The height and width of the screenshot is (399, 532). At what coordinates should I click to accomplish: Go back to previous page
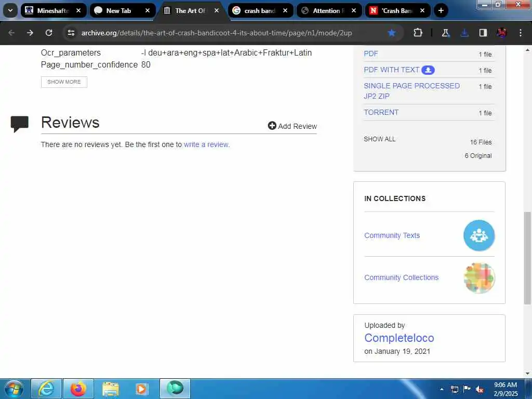coord(11,33)
